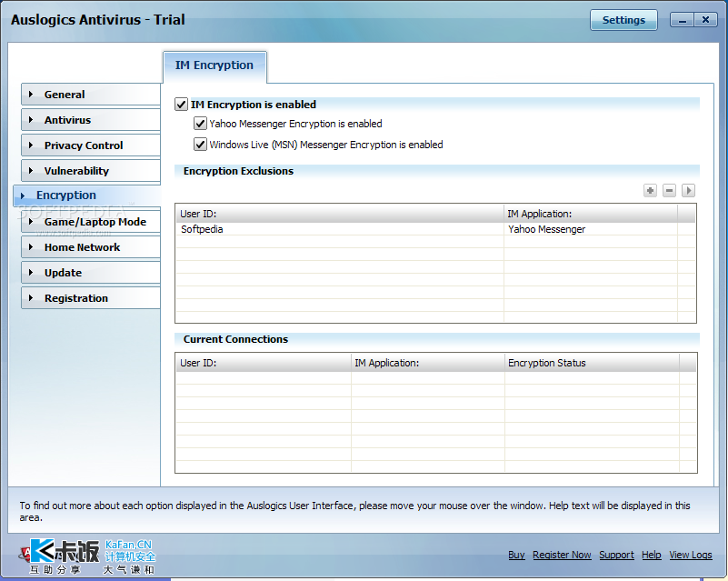Minimize the Auslogics Antivirus window

(682, 20)
